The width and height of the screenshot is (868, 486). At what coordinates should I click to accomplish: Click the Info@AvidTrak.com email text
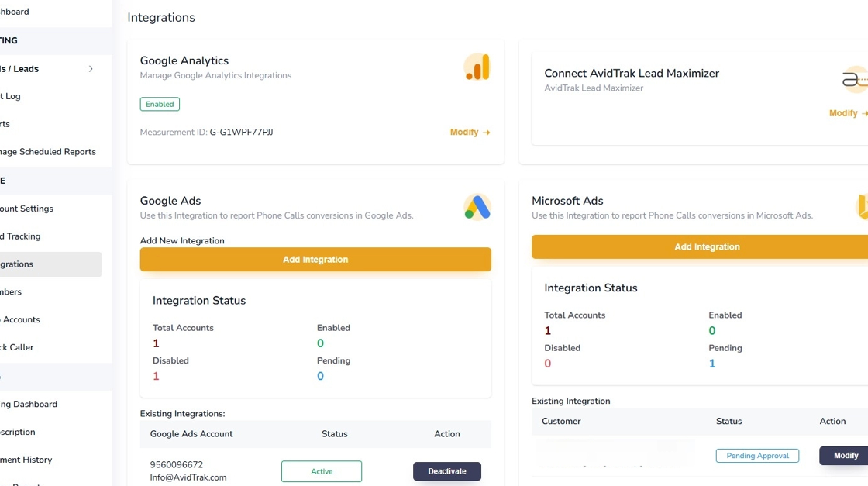[x=188, y=477]
